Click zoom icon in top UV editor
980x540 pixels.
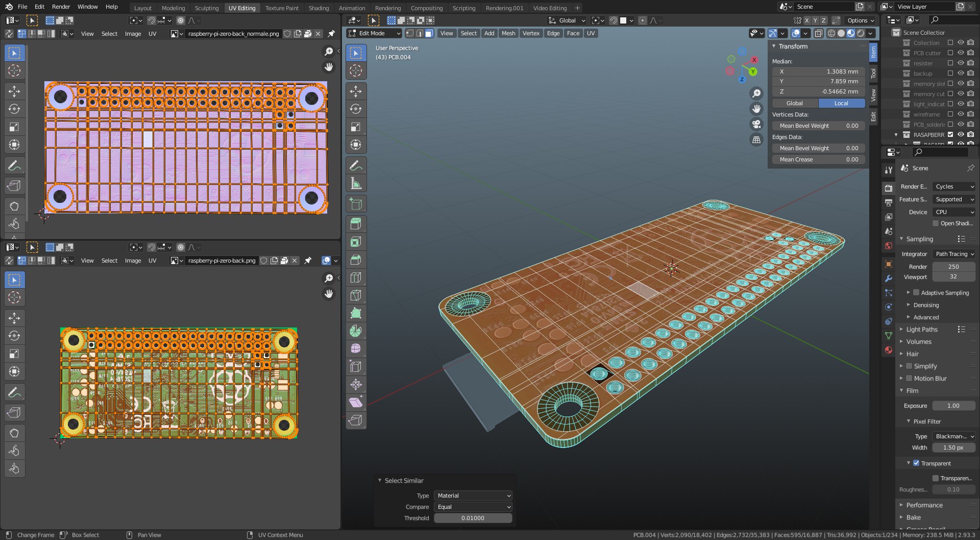point(329,51)
